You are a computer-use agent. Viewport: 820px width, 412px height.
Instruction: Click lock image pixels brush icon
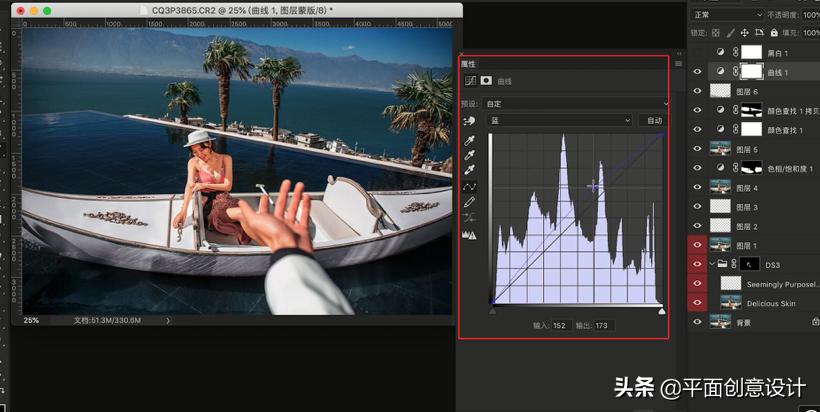(730, 33)
